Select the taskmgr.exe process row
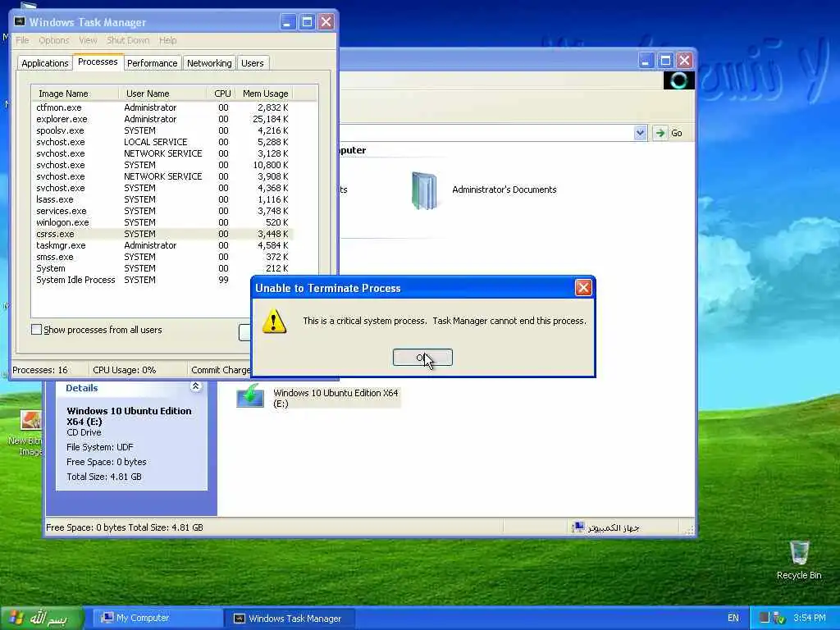 pyautogui.click(x=162, y=245)
